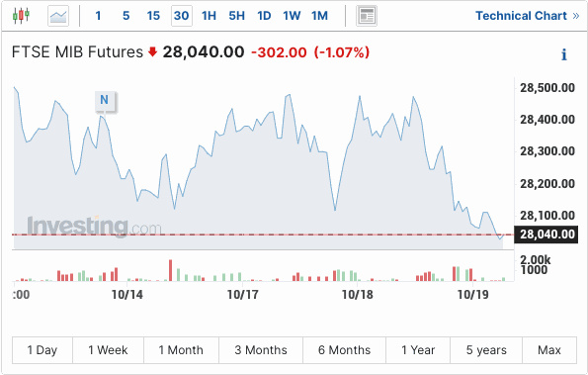Click the red down arrow indicator
Screen dimensions: 588x375
pyautogui.click(x=152, y=51)
